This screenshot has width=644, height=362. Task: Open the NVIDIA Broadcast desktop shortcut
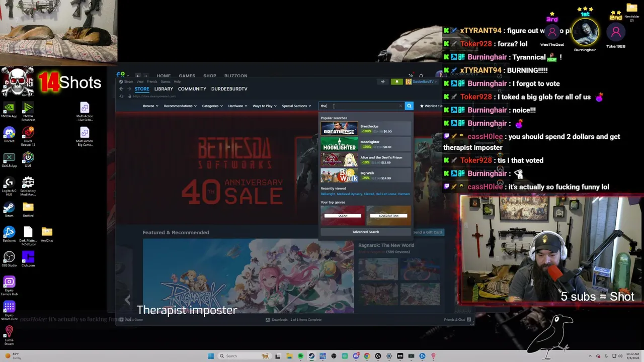[28, 112]
